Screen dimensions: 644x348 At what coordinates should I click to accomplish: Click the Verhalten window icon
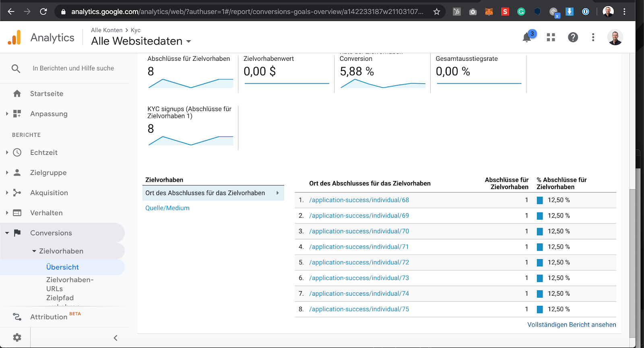point(17,213)
